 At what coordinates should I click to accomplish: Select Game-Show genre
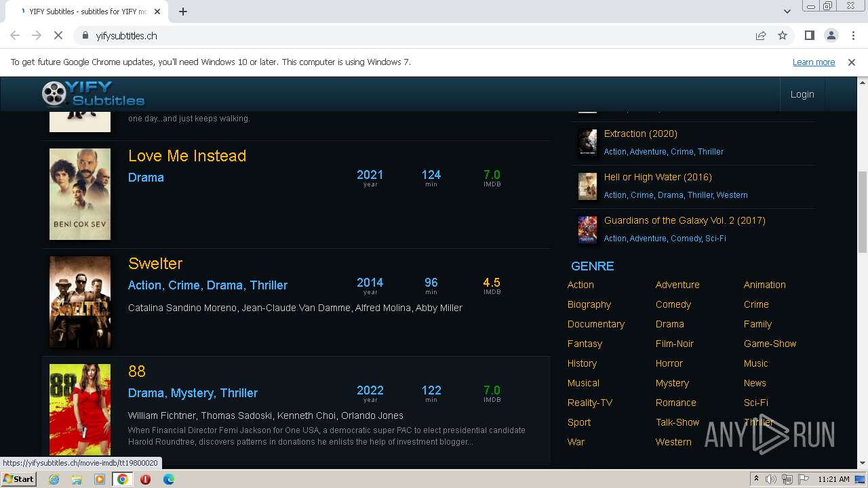coord(770,344)
